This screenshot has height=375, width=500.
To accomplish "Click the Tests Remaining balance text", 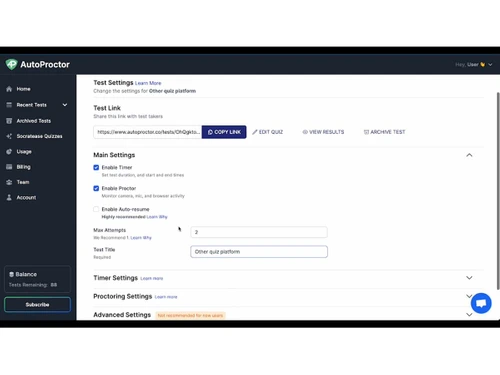I will (x=33, y=285).
